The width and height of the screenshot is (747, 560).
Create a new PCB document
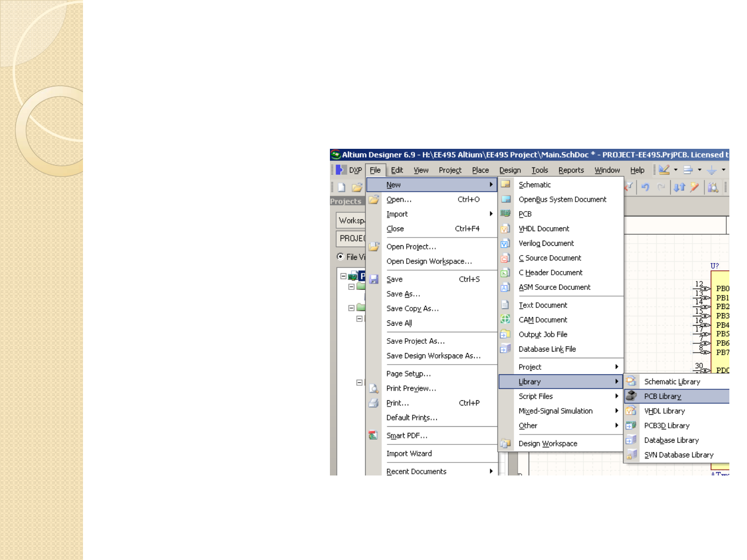pyautogui.click(x=561, y=214)
